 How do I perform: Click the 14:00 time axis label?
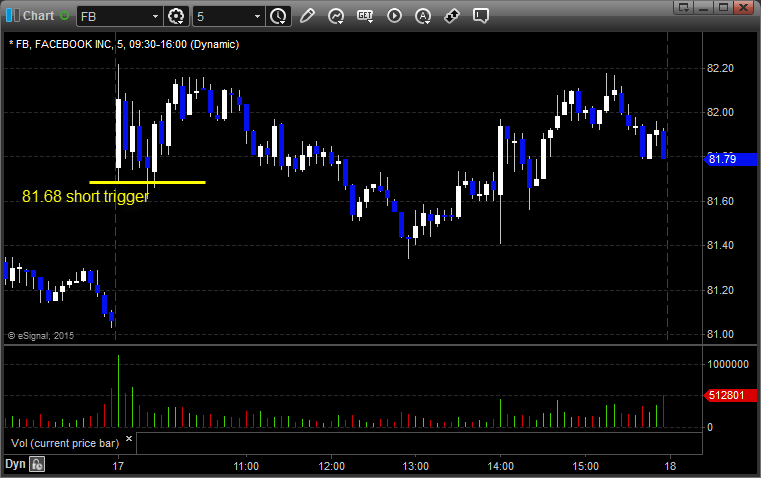coord(500,466)
